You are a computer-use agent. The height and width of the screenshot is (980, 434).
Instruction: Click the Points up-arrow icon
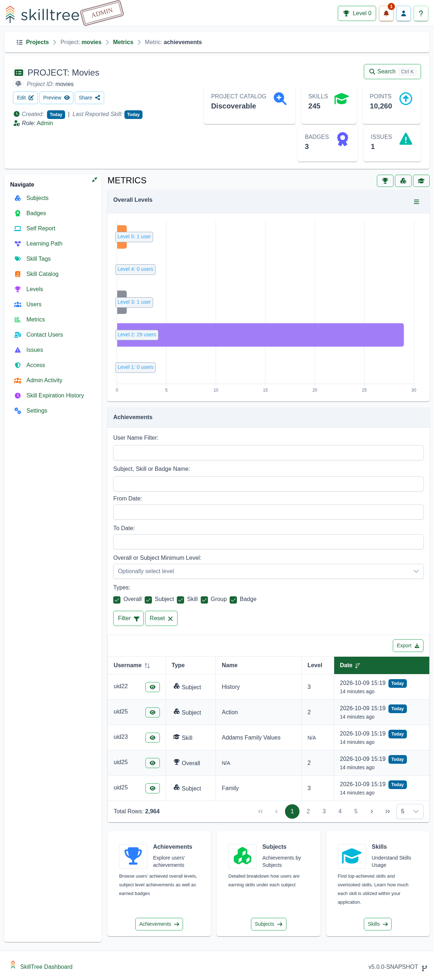coord(405,98)
